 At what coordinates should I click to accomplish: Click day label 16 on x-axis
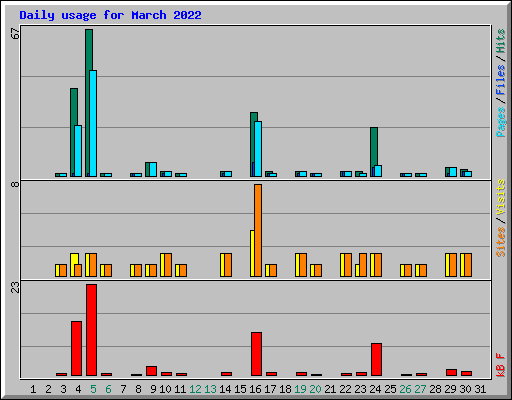[255, 389]
